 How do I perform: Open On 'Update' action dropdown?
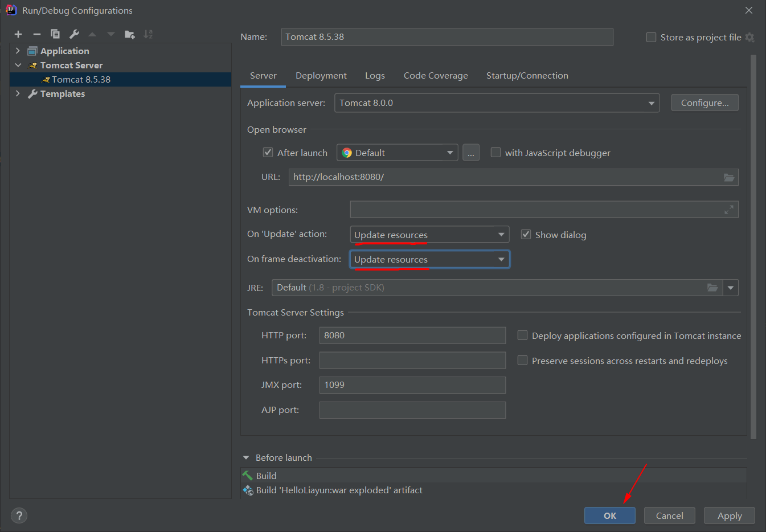429,235
